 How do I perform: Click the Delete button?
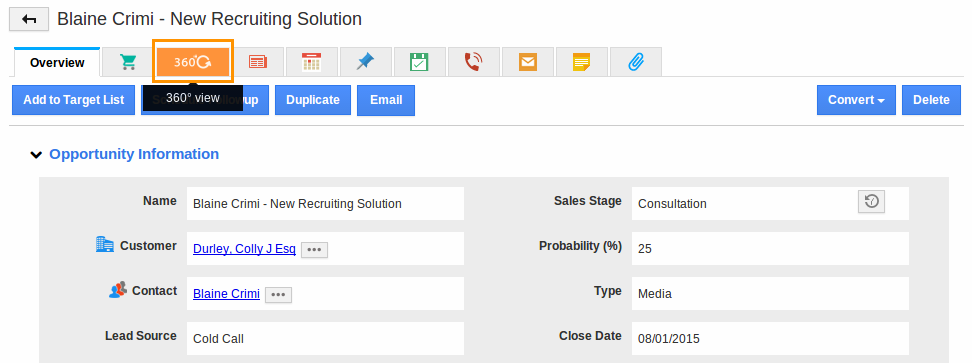click(931, 100)
